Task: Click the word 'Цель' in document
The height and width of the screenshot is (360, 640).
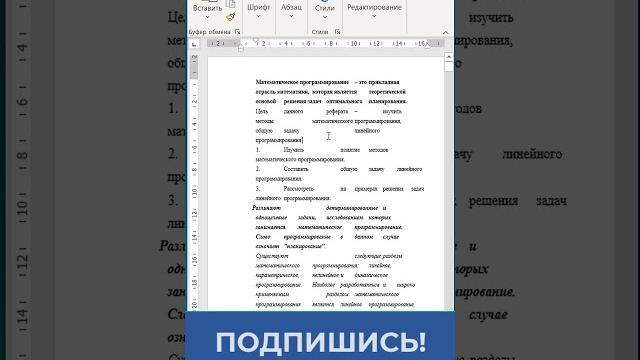Action: (262, 111)
